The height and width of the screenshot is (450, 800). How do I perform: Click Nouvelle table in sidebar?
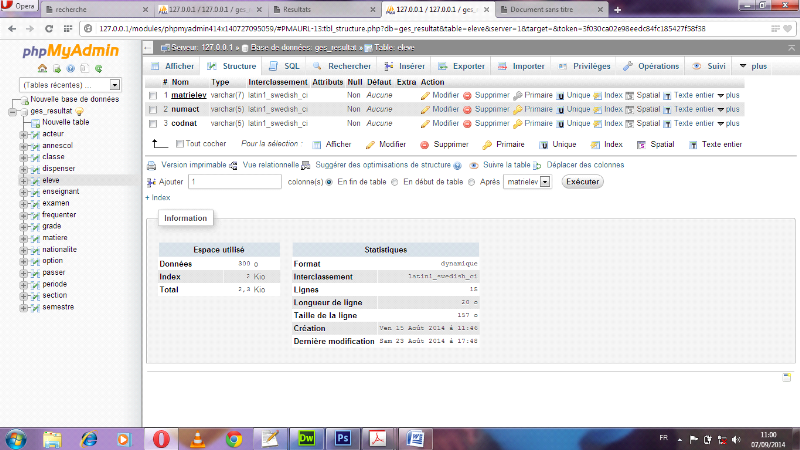(x=65, y=122)
